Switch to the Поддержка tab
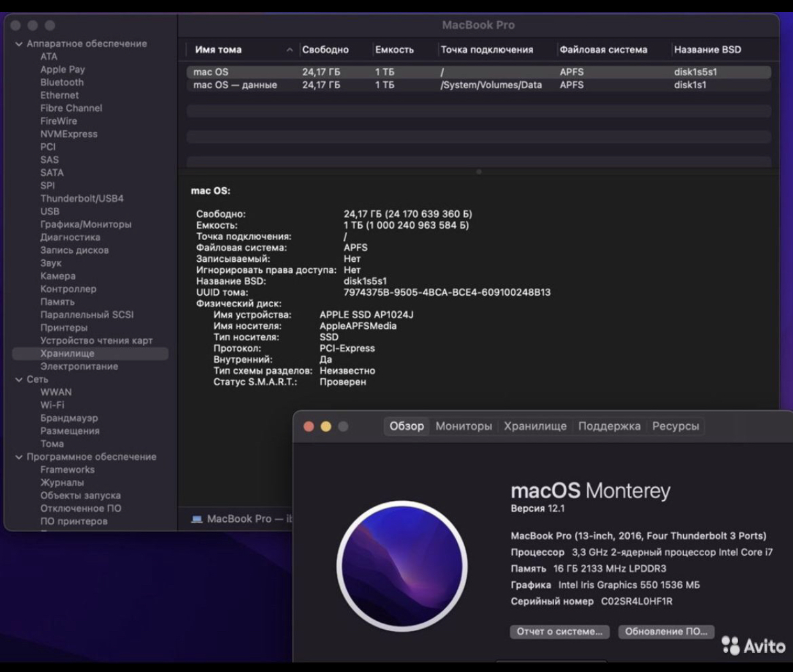The height and width of the screenshot is (672, 793). (609, 426)
